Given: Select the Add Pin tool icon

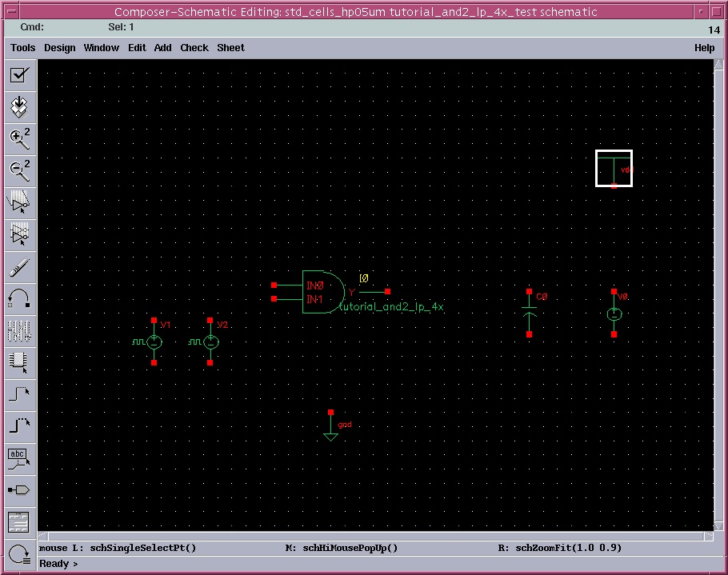Looking at the screenshot, I should pyautogui.click(x=19, y=490).
